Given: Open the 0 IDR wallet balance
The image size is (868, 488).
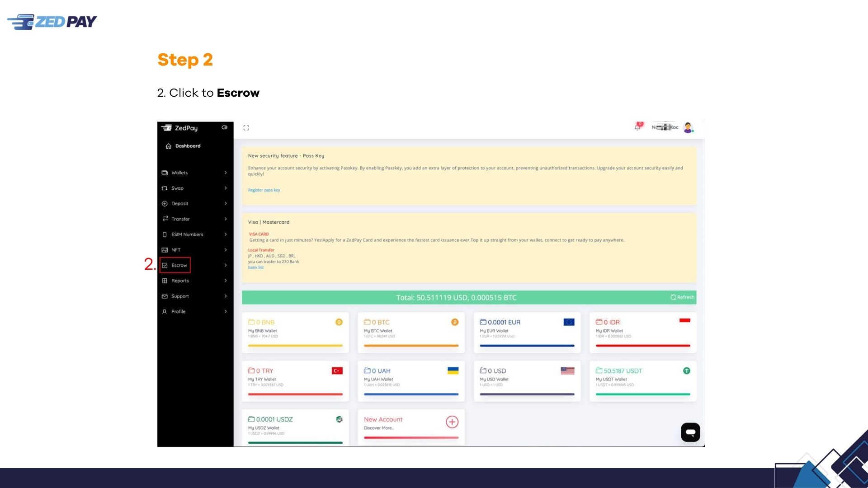Looking at the screenshot, I should pyautogui.click(x=608, y=322).
